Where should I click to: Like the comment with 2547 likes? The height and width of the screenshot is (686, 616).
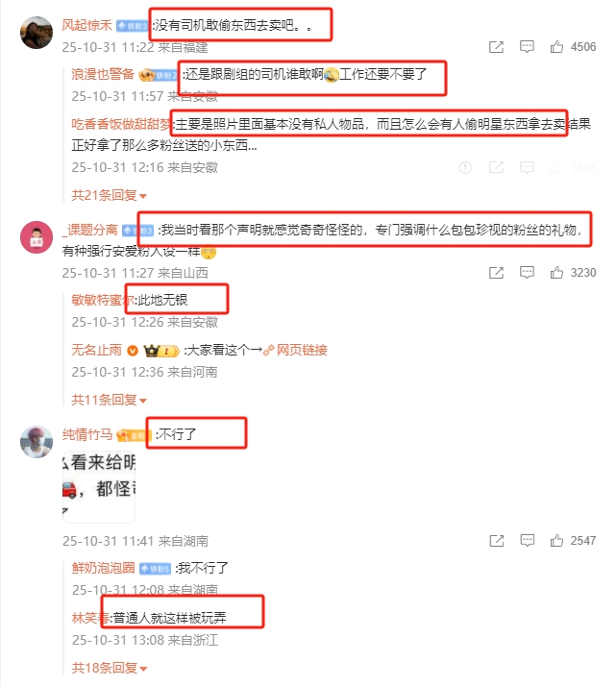pyautogui.click(x=556, y=541)
